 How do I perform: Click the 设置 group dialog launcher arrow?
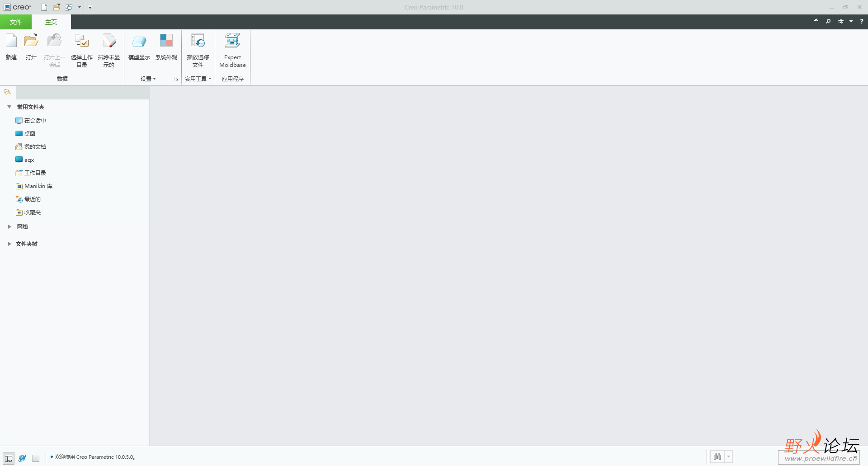176,79
